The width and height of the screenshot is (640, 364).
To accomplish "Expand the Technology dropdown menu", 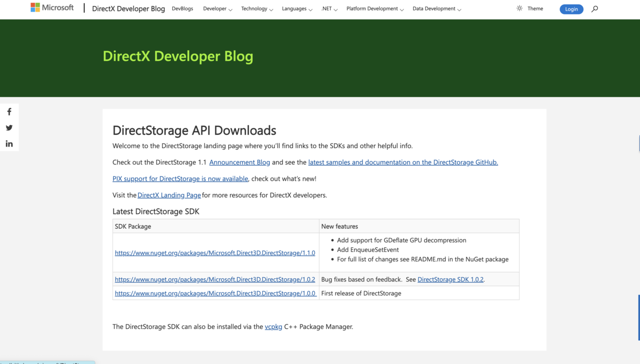I will coord(257,9).
